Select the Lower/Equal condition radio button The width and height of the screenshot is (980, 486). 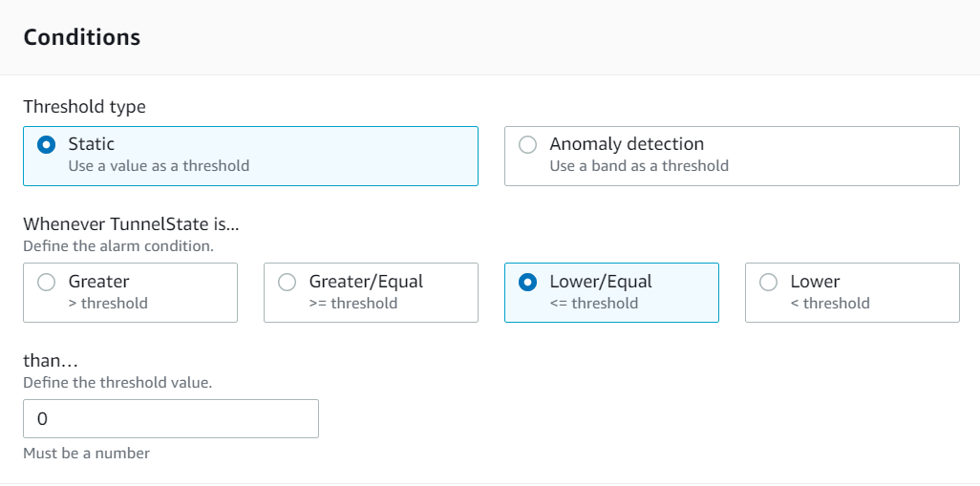526,283
